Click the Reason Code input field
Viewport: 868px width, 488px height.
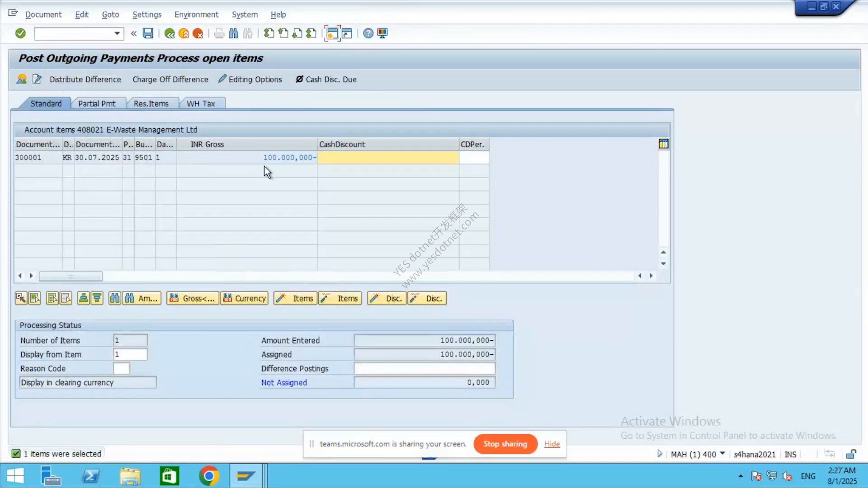point(121,368)
